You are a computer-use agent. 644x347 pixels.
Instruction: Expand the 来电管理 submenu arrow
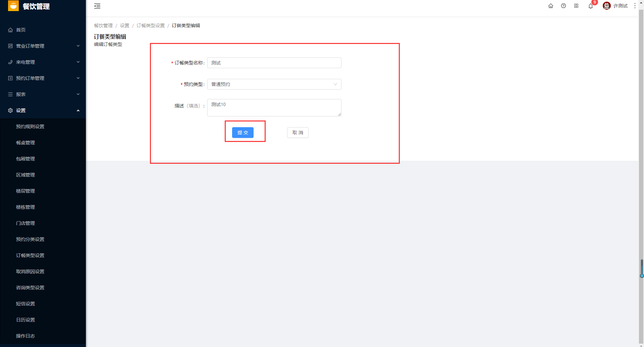(78, 62)
